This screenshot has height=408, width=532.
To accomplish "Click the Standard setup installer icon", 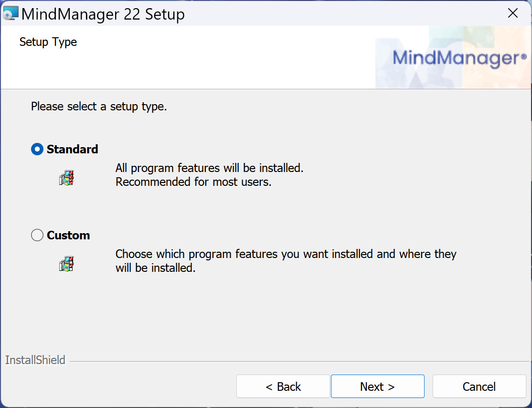I will (x=66, y=178).
